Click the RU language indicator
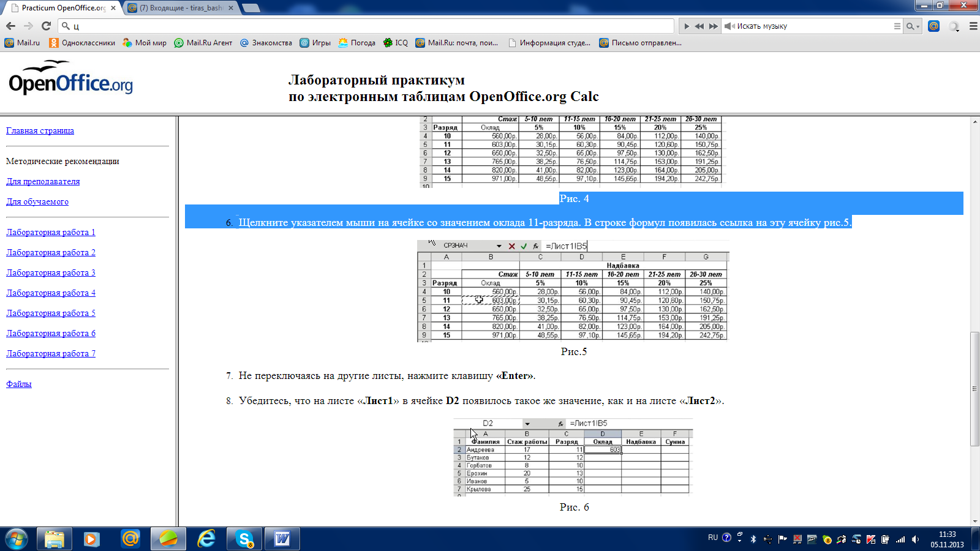 tap(713, 538)
